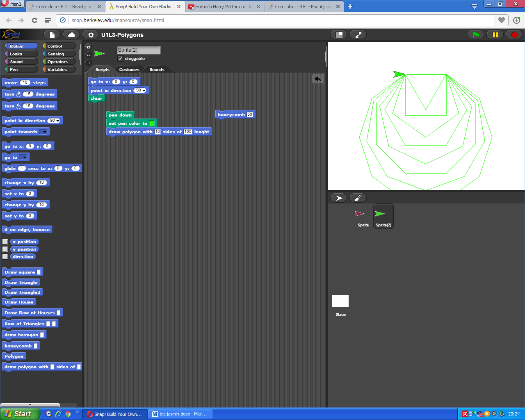This screenshot has width=525, height=420.
Task: Select the Motion block category
Action: (21, 46)
